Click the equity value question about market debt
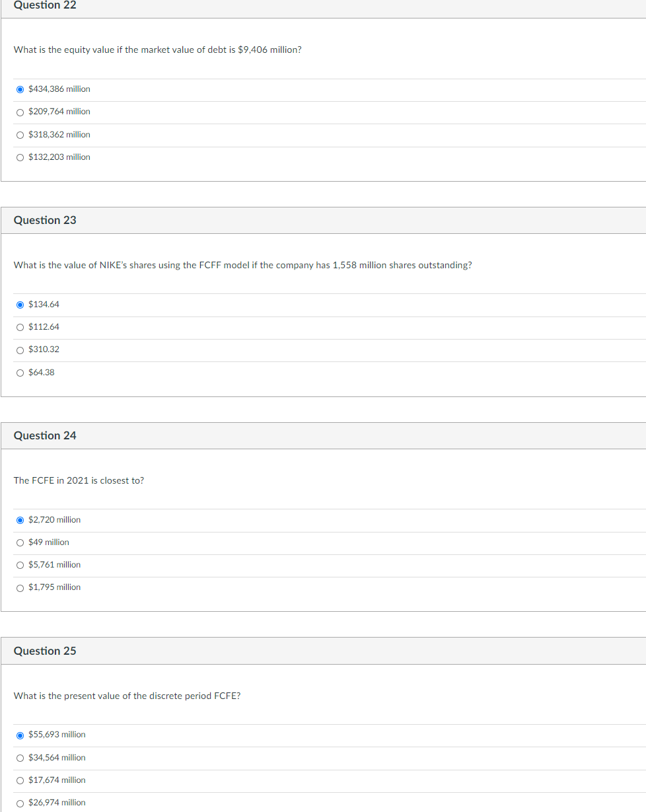 [x=158, y=50]
